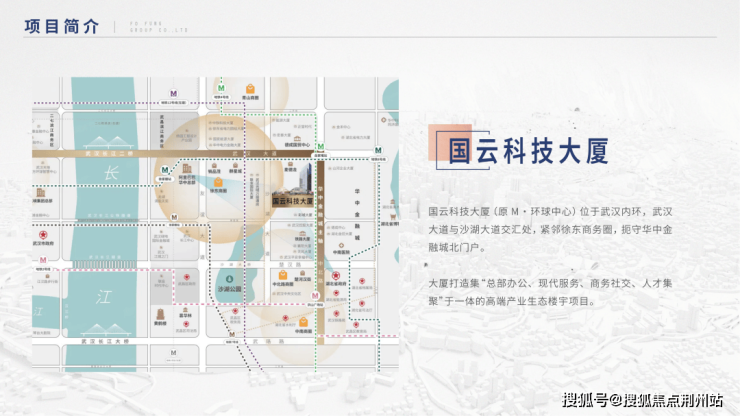Click the large 国云科技大厦 title

click(x=529, y=151)
